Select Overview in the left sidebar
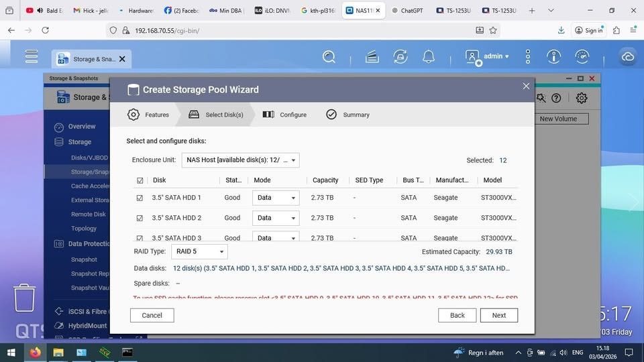This screenshot has width=644, height=362. click(x=82, y=126)
